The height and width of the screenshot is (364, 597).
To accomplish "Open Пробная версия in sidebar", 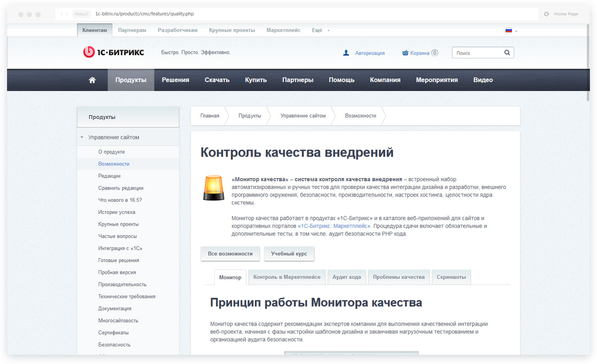I will click(117, 272).
